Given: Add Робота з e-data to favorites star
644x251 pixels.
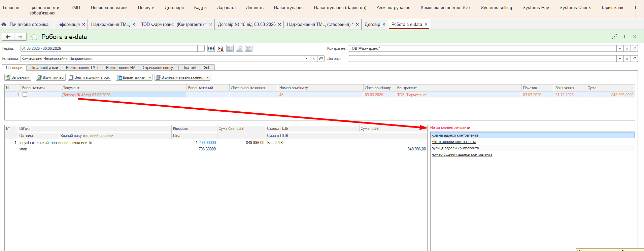Looking at the screenshot, I should pos(34,37).
